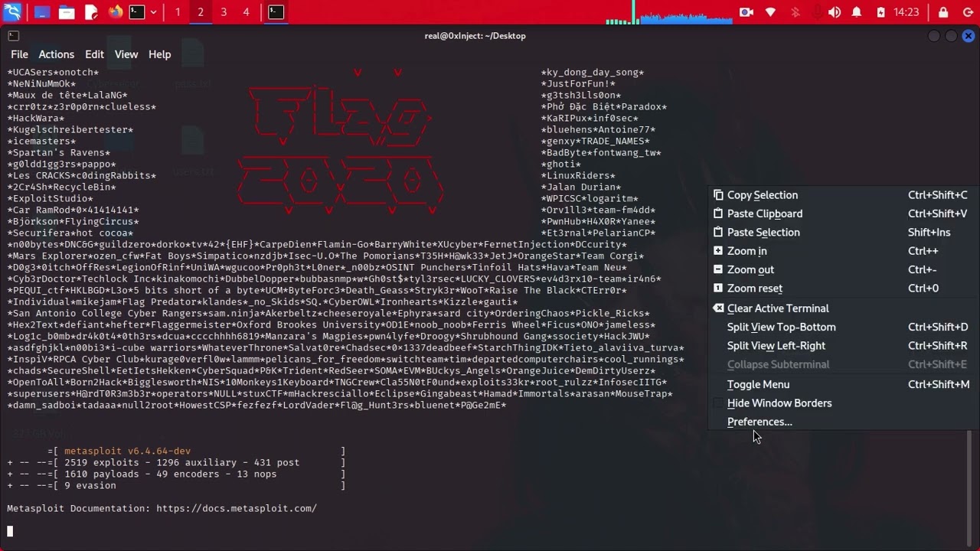This screenshot has height=551, width=980.
Task: Choose Paste Selection from context menu
Action: pos(841,232)
